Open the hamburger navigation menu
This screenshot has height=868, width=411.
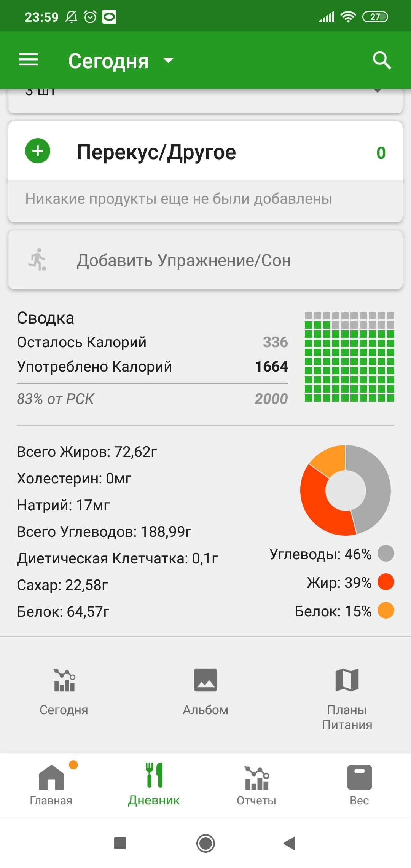click(x=29, y=60)
